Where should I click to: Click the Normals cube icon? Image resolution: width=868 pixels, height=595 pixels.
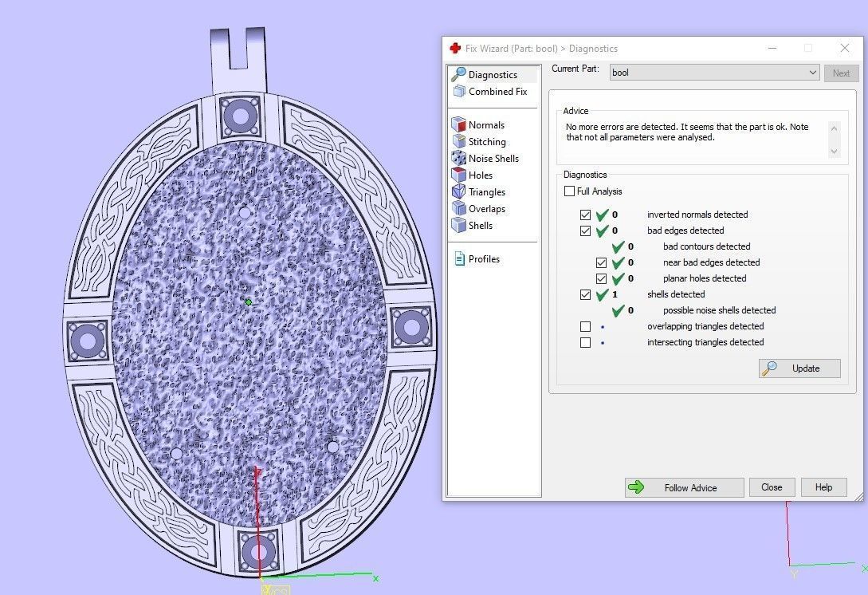coord(458,124)
